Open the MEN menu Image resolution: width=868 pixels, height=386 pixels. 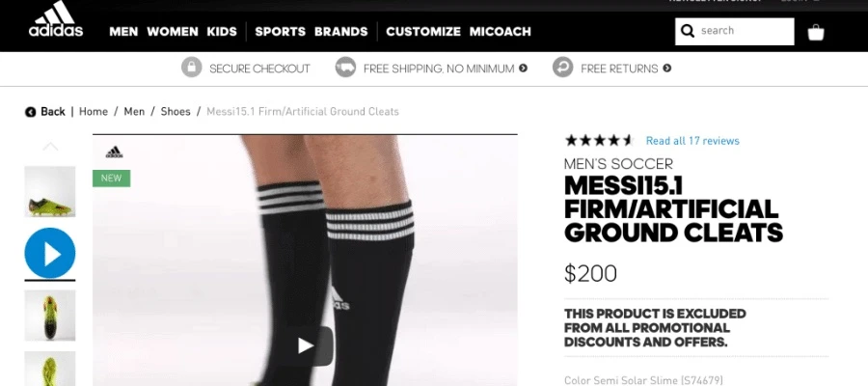(123, 32)
